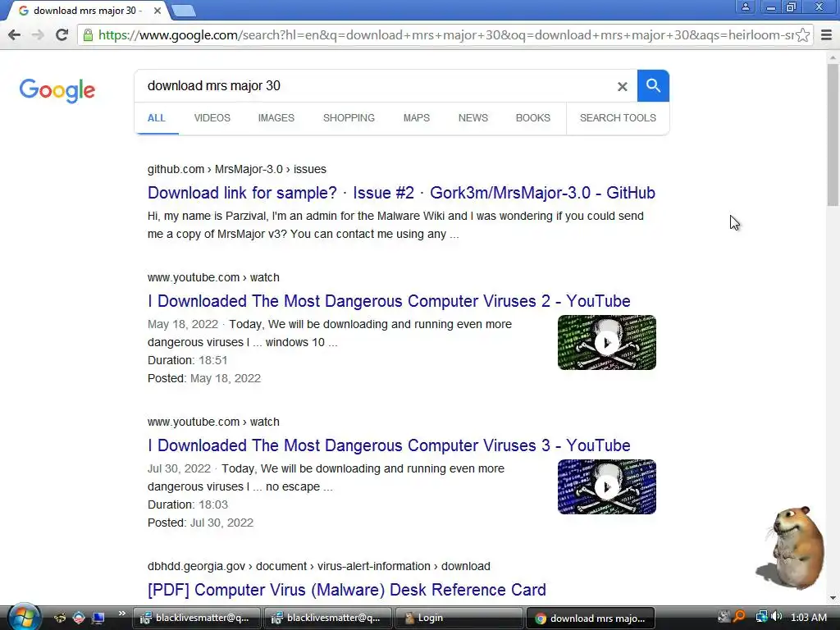The image size is (840, 630).
Task: Switch to the MAPS tab
Action: coord(416,118)
